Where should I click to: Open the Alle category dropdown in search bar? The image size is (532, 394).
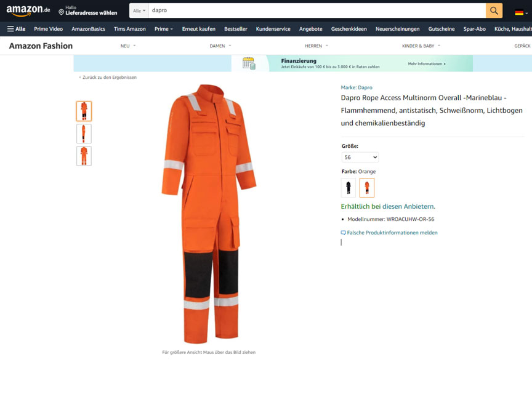[x=139, y=10]
